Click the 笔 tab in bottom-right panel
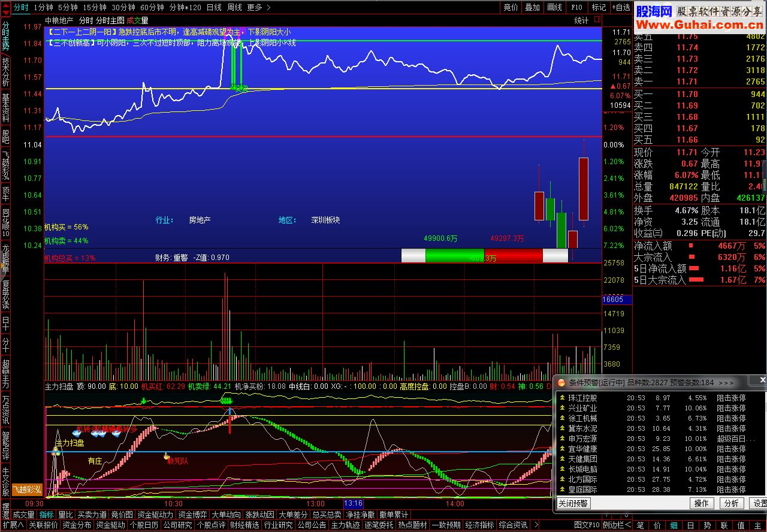The height and width of the screenshot is (532, 767). [641, 525]
